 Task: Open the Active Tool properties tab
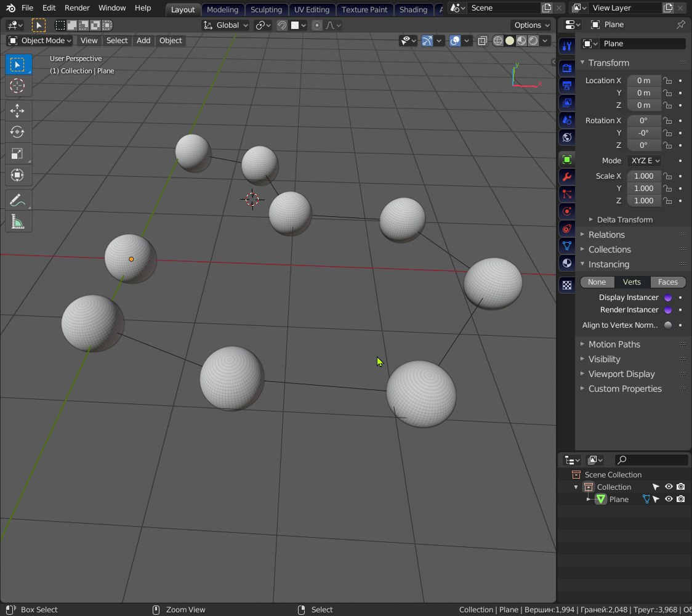click(567, 46)
